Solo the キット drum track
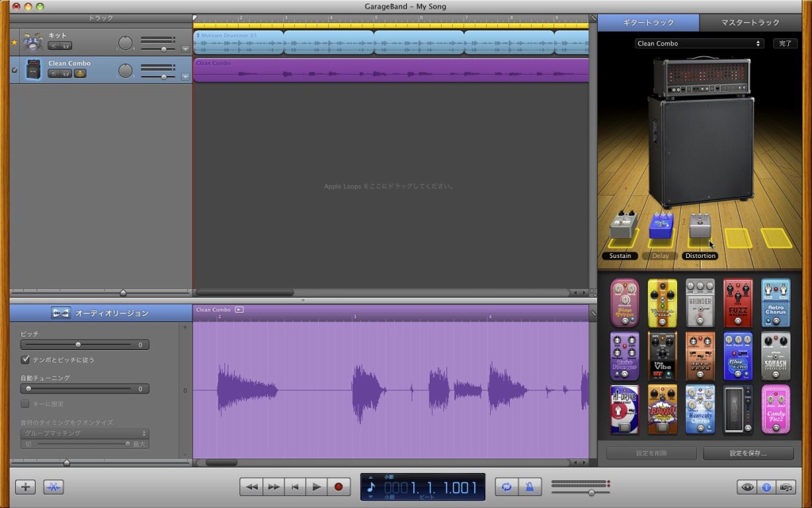 (67, 45)
